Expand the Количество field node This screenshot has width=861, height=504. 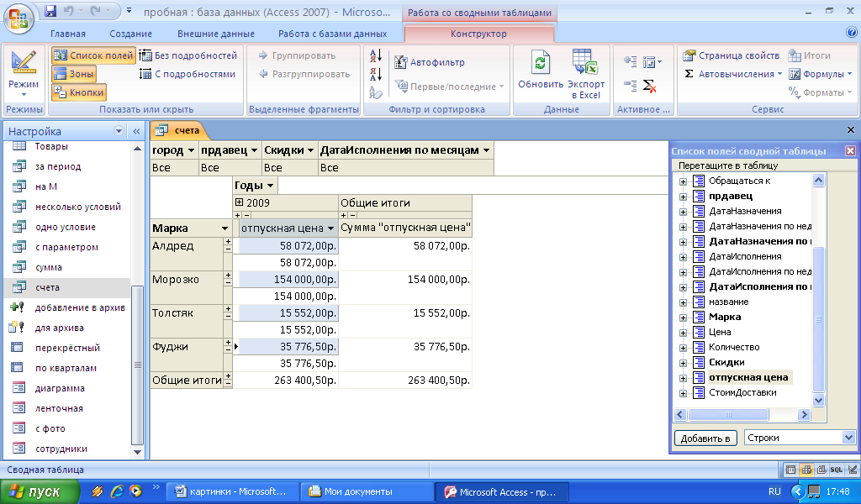tap(683, 348)
